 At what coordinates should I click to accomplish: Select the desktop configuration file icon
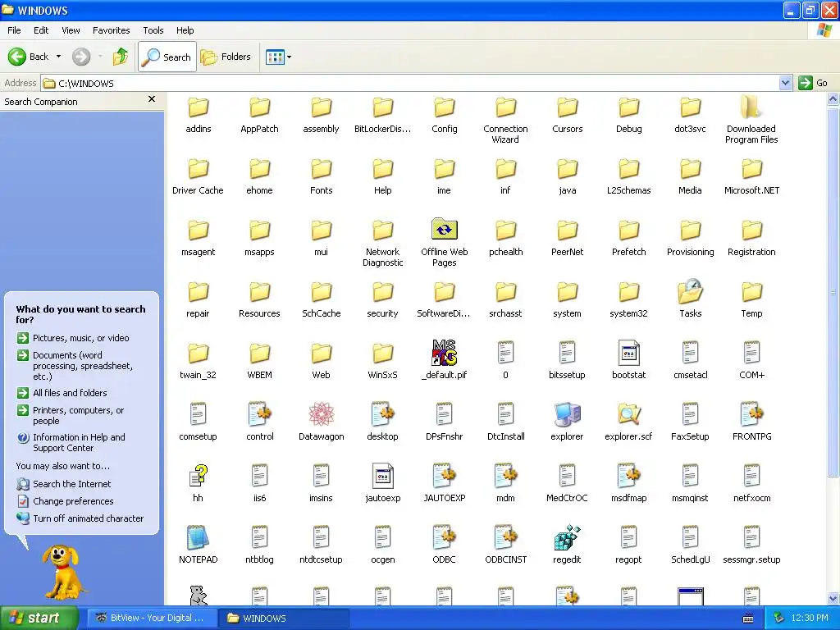[382, 414]
